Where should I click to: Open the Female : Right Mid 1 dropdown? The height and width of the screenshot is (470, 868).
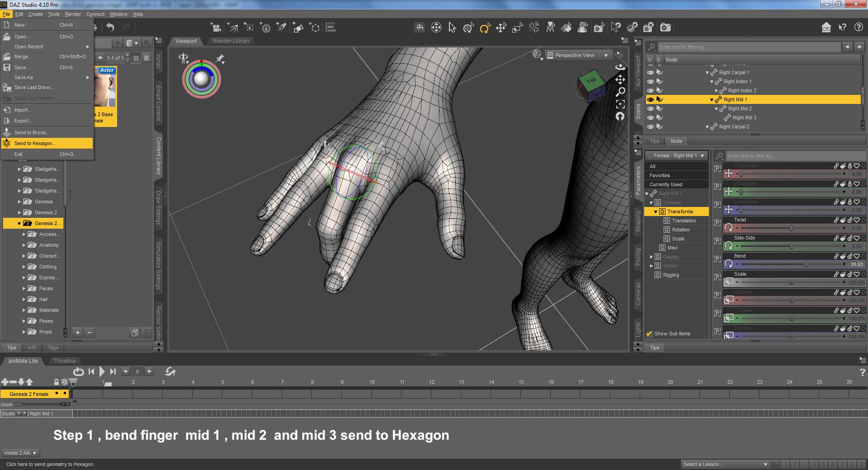click(676, 155)
